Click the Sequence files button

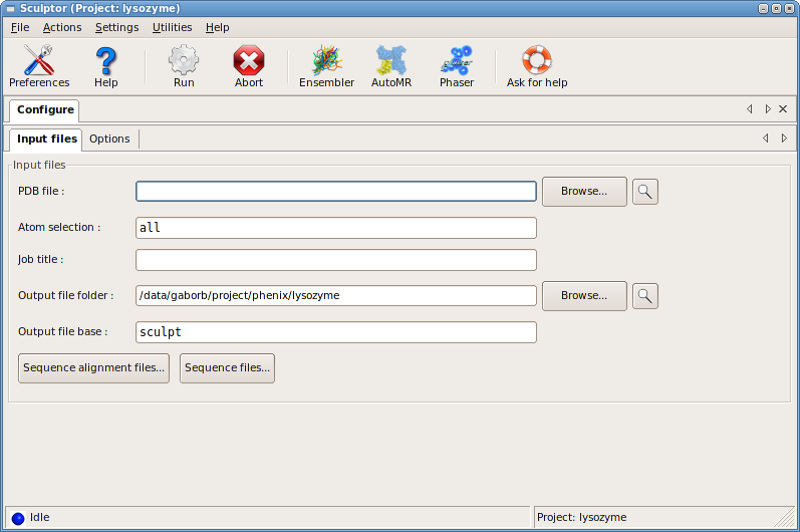[x=227, y=368]
